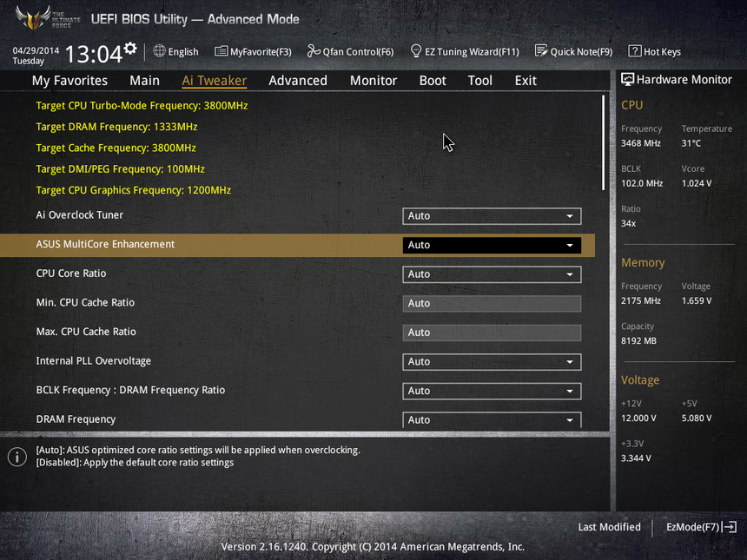
Task: Click the settings gear icon beside the clock
Action: 130,48
